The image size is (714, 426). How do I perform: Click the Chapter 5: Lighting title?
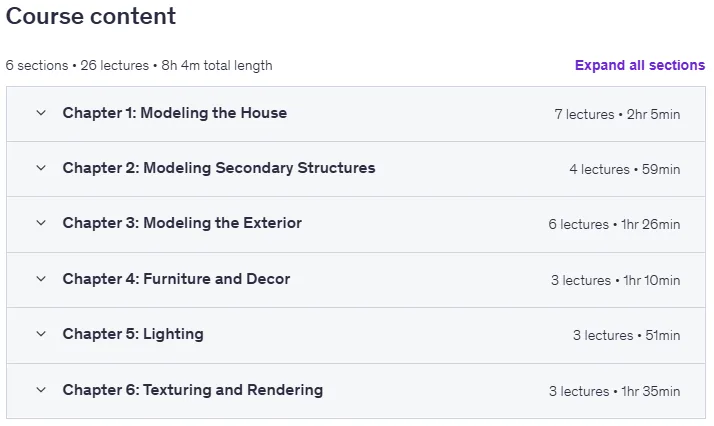(x=133, y=334)
